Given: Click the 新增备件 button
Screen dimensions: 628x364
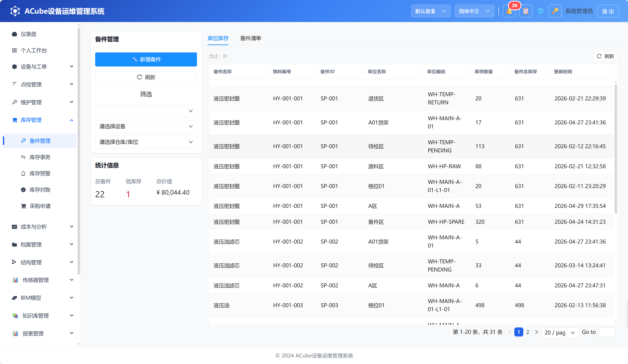Looking at the screenshot, I should 146,59.
